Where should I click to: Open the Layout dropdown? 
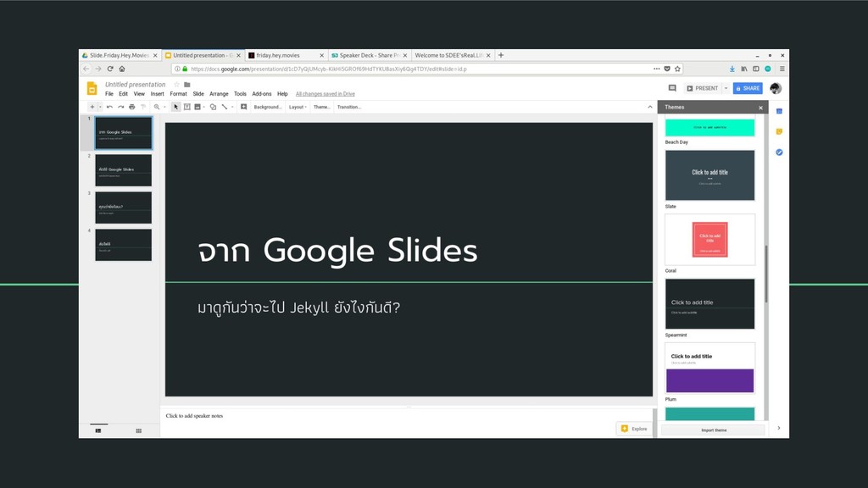(x=298, y=107)
